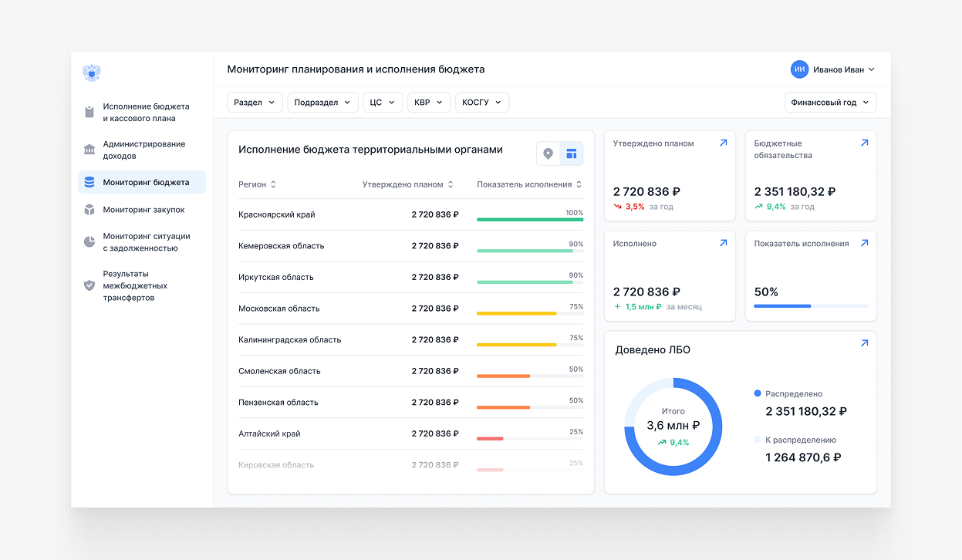Switch to table view toggle
The image size is (962, 560).
click(x=572, y=153)
